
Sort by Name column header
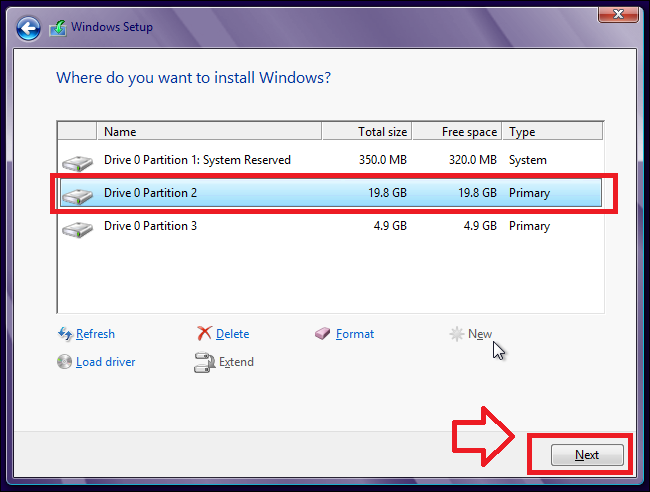click(208, 132)
